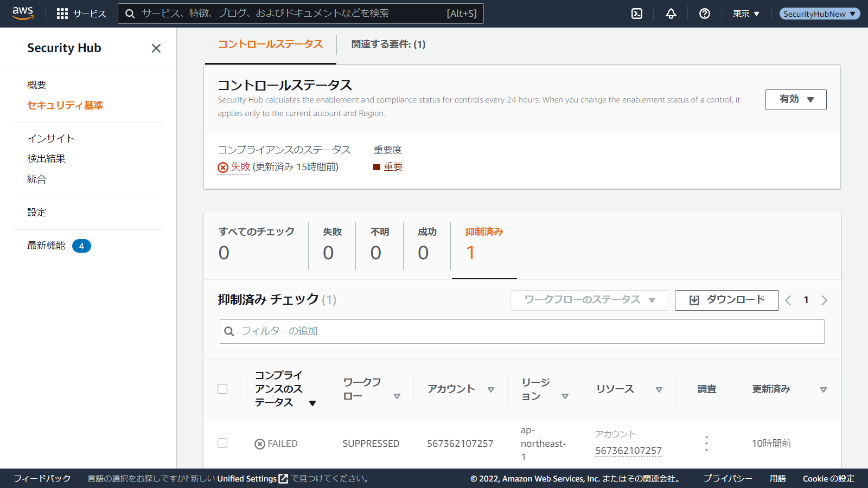Image resolution: width=868 pixels, height=488 pixels.
Task: Click the フィルターの追加 filter field
Action: 522,331
